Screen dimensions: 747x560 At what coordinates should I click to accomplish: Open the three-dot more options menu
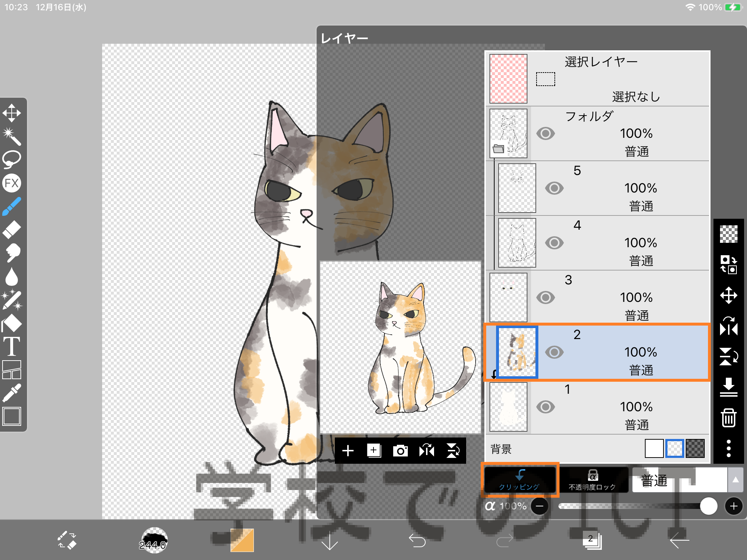(729, 448)
